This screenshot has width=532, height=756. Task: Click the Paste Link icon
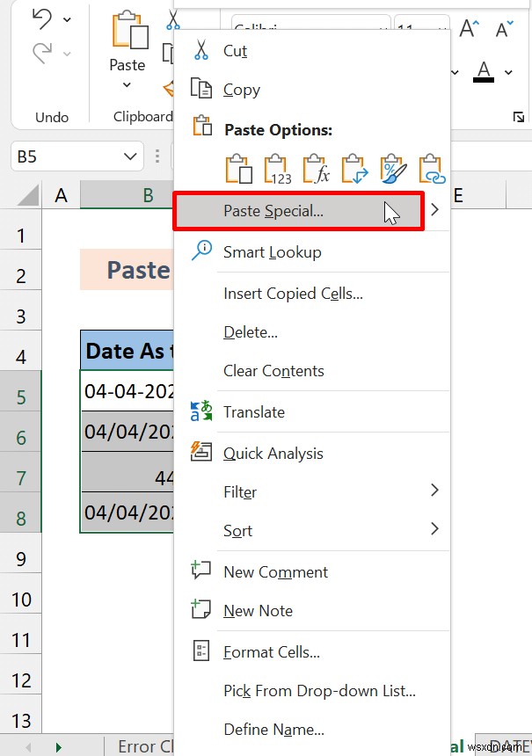432,169
